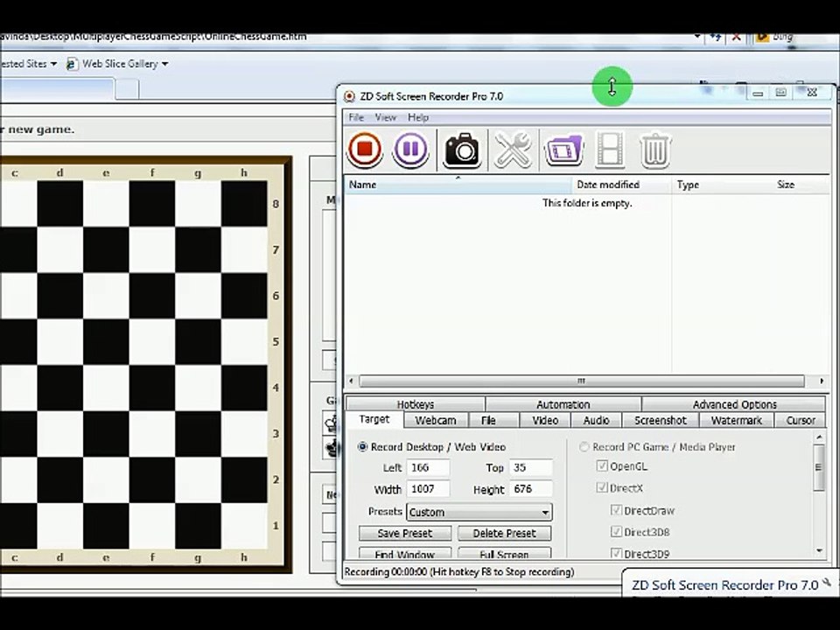Toggle the Direct3D8 checkbox

tap(616, 531)
